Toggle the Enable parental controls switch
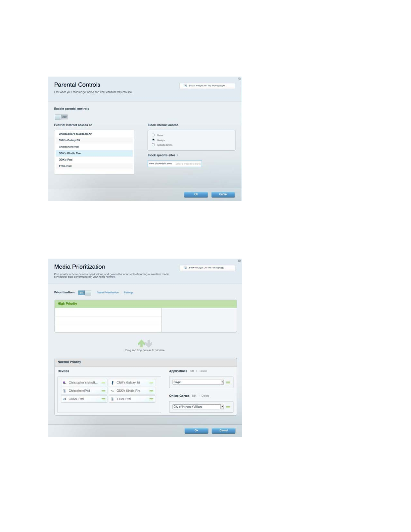The height and width of the screenshot is (532, 411). tap(61, 117)
